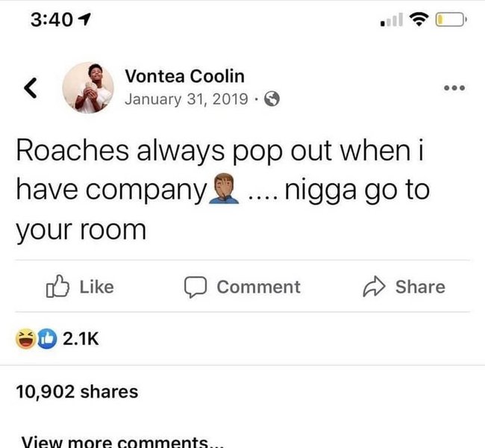485x448 pixels.
Task: Tap the facepalm emoji in the post
Action: coord(224,189)
